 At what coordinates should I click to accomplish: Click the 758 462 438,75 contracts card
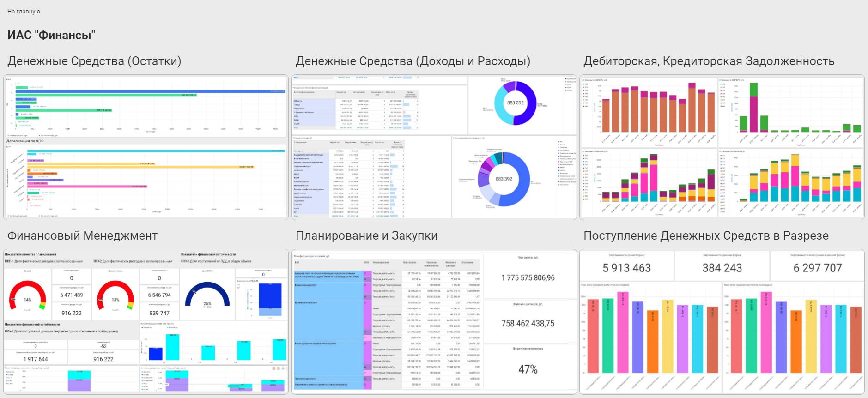(528, 323)
